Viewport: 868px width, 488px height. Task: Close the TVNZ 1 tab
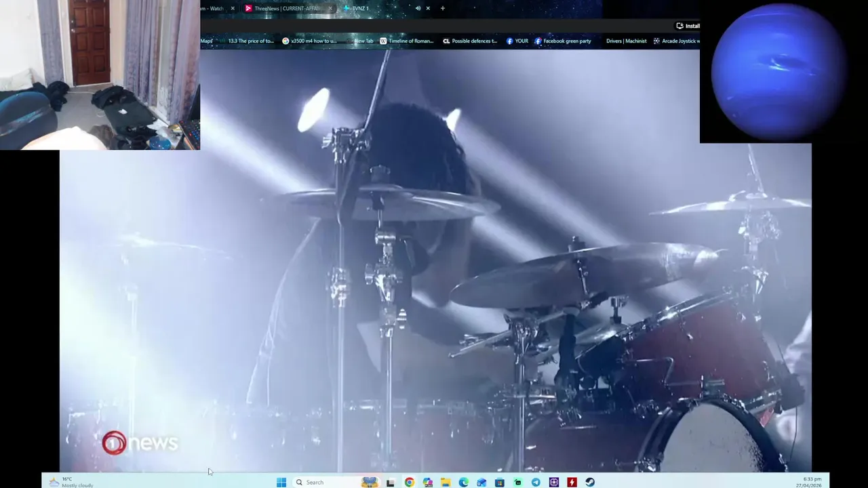428,8
